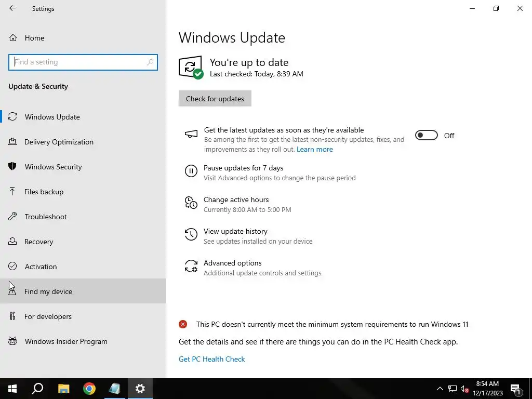
Task: Click 'Currently 8:00 AM to 5:00 PM' text
Action: tap(247, 210)
